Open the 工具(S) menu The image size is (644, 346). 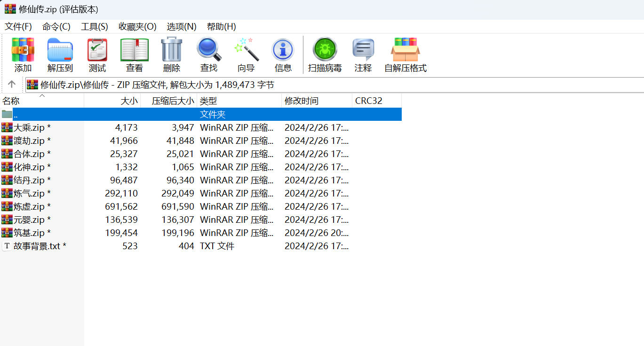[x=95, y=26]
